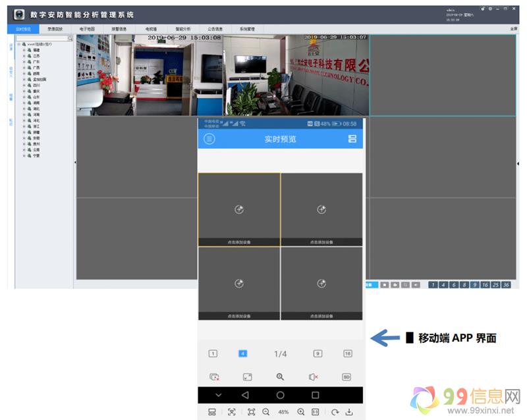The height and width of the screenshot is (420, 527).
Task: Select the 16-screen layout button on desktop
Action: [x=485, y=284]
